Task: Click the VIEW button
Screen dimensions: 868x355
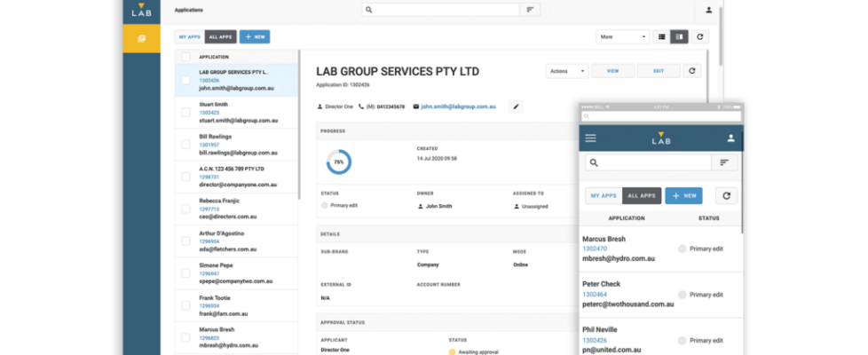Action: 612,71
